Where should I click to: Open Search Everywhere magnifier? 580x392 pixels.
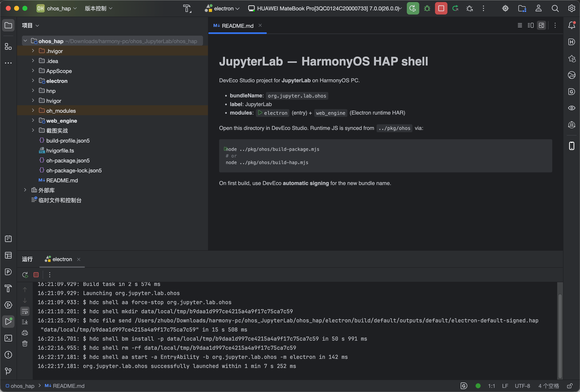[x=555, y=8]
